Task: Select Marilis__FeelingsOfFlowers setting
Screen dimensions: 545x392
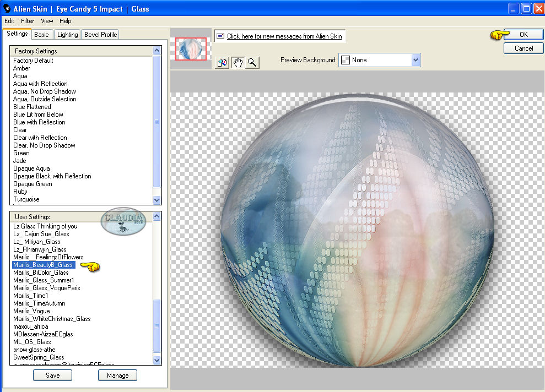Action: [48, 257]
